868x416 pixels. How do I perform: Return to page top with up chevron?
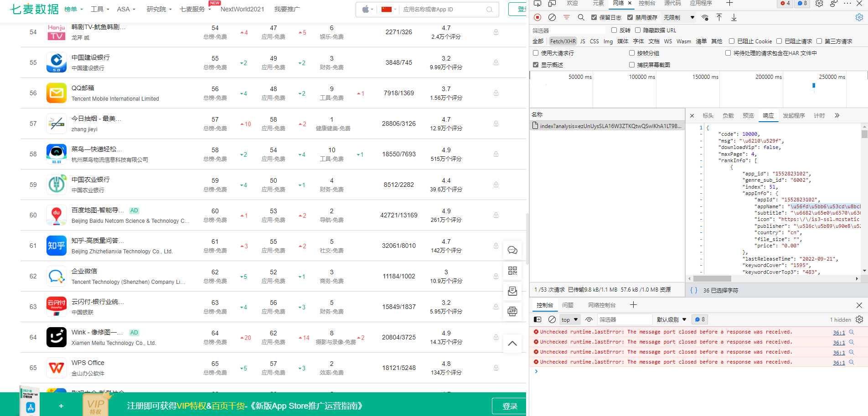[x=512, y=344]
